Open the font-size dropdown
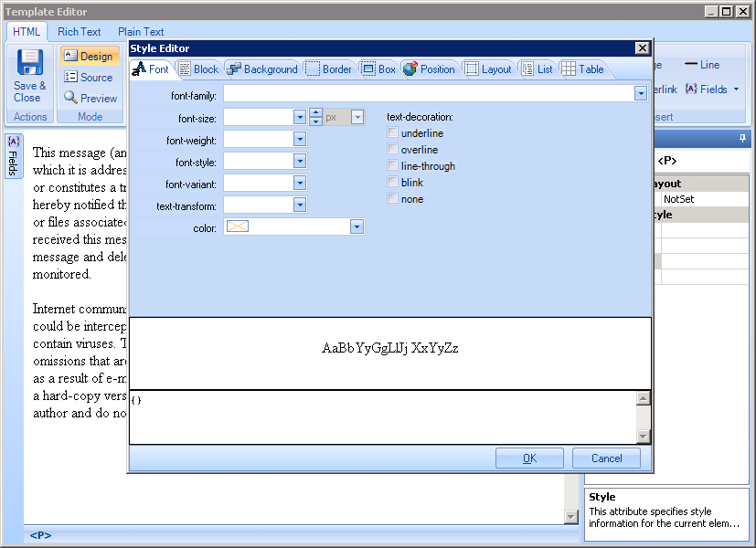Screen dimensions: 756x548 [x=300, y=117]
